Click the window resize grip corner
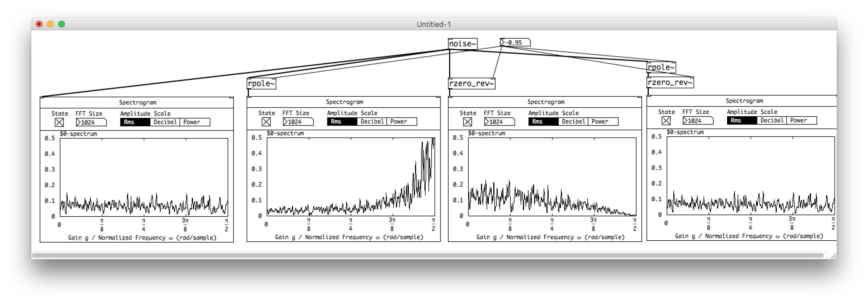Screen dimensions: 868x304 (x=833, y=256)
